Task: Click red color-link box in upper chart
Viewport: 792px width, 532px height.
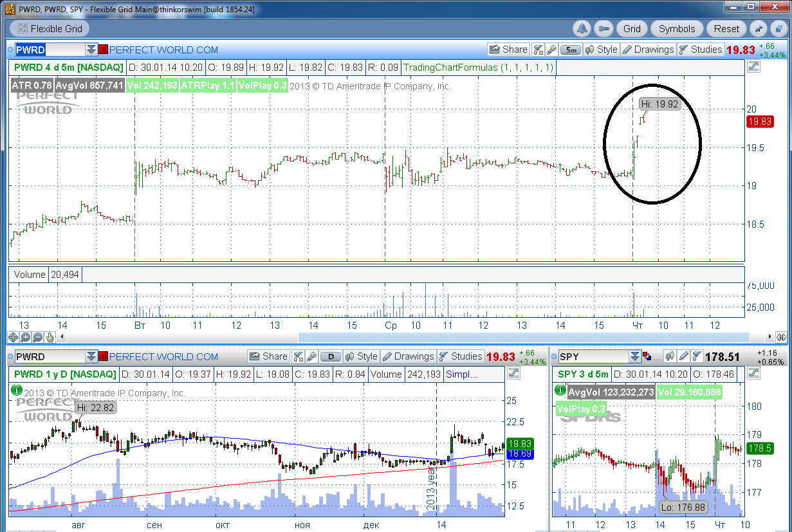Action: click(x=103, y=50)
